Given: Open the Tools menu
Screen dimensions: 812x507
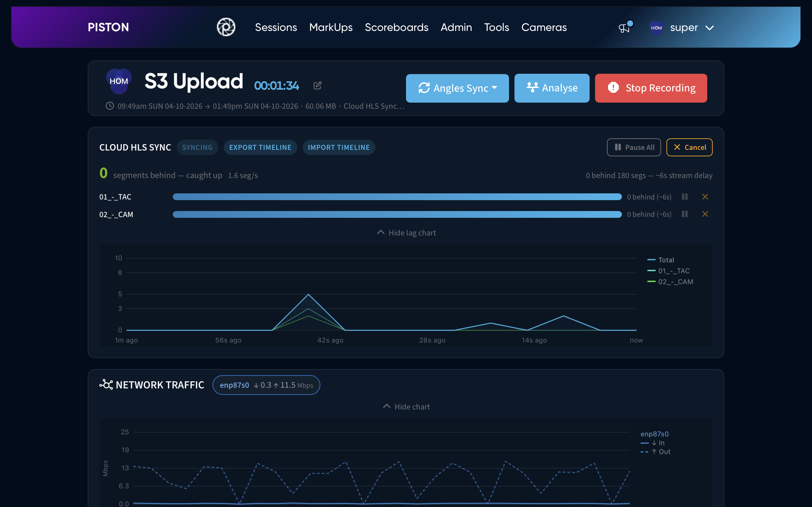Looking at the screenshot, I should [x=496, y=27].
